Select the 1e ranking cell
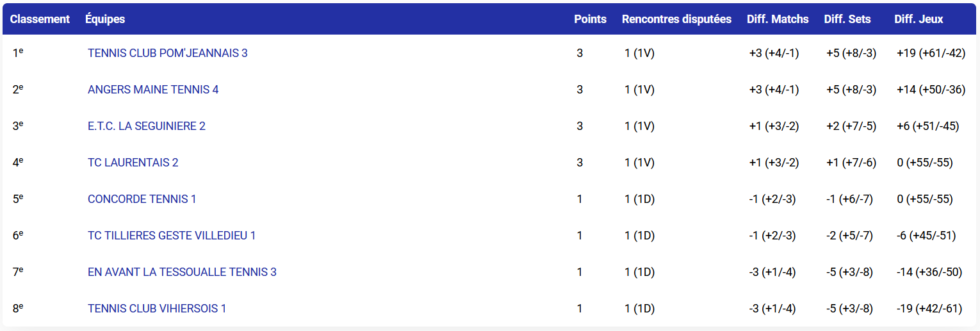 pyautogui.click(x=18, y=53)
